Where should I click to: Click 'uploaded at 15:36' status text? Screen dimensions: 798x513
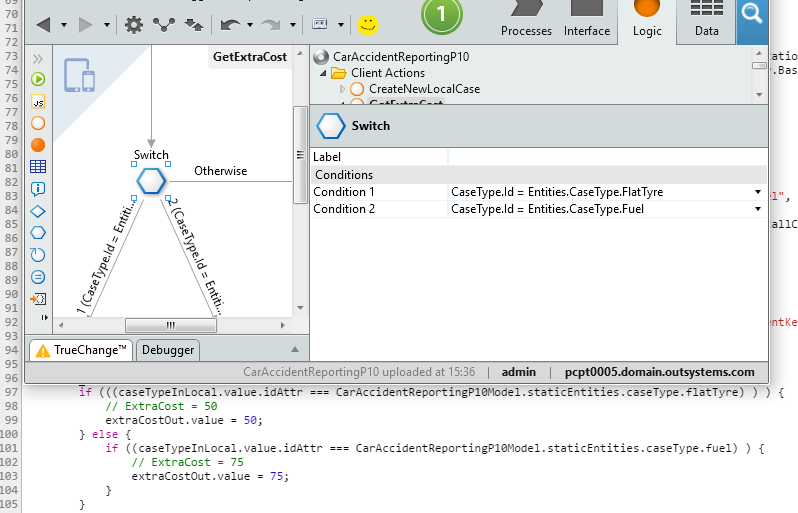tap(429, 372)
